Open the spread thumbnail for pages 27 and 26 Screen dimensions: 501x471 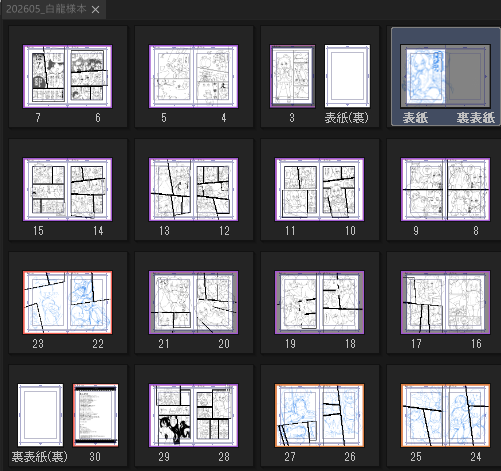point(319,415)
